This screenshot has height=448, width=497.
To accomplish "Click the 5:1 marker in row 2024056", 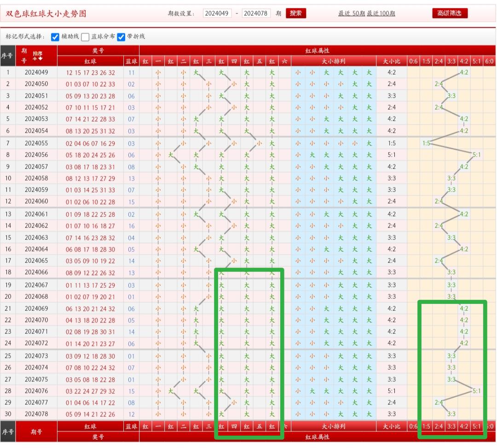I will coord(477,155).
